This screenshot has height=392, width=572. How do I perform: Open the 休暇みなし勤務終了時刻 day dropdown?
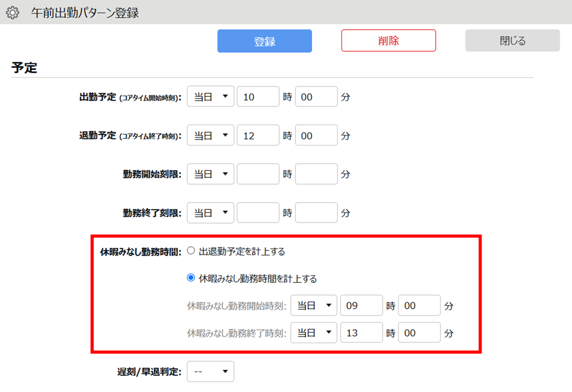point(314,332)
